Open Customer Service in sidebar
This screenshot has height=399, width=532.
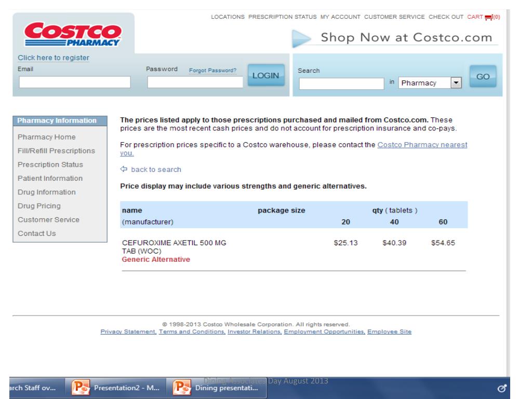click(x=48, y=220)
